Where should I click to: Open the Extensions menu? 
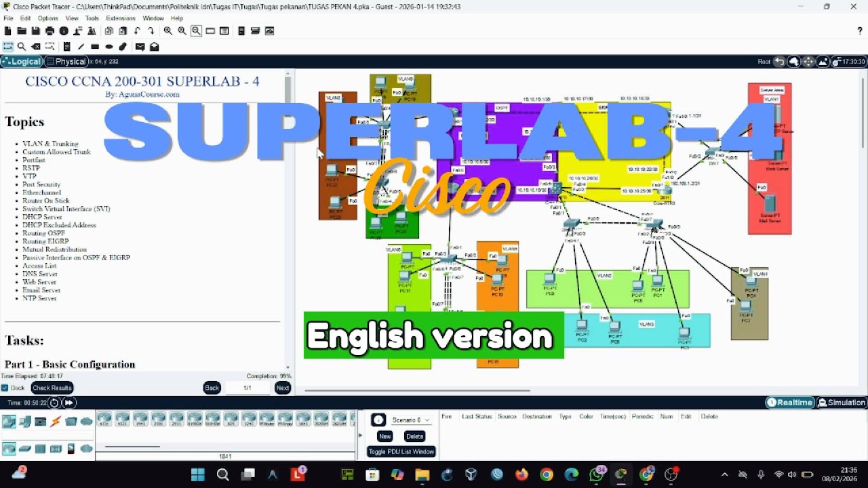(x=121, y=18)
